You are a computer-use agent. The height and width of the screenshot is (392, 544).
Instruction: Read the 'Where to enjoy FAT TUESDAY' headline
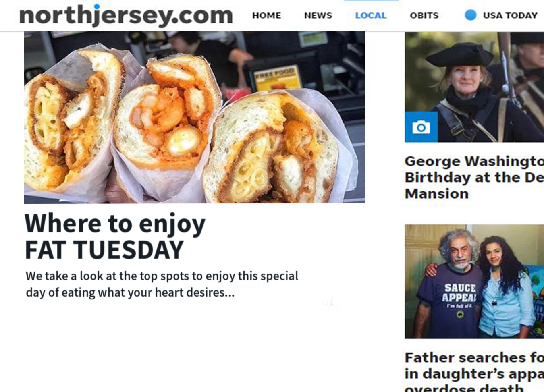point(115,236)
